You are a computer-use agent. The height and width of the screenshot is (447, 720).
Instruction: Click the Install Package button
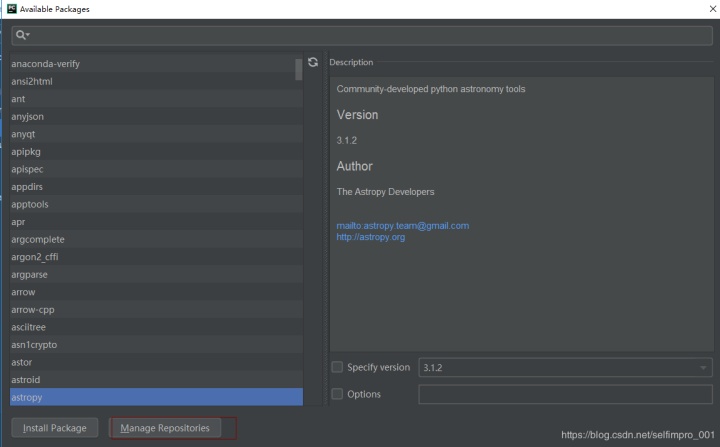click(x=55, y=428)
